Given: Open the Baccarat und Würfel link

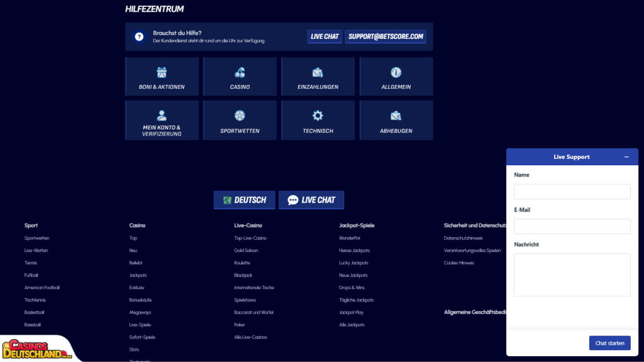Looking at the screenshot, I should coord(254,313).
